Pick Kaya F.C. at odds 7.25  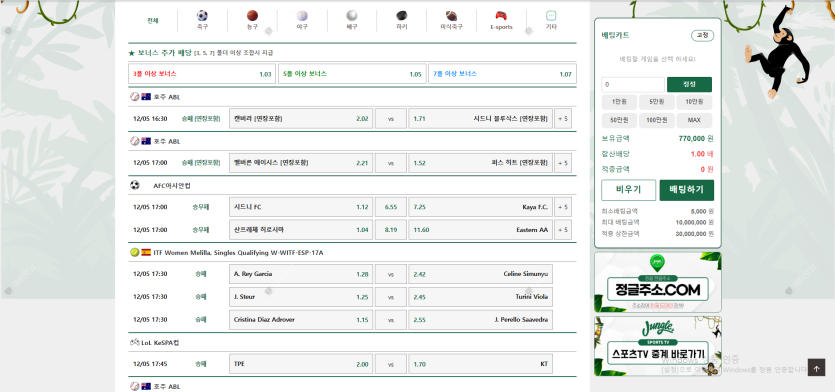[x=480, y=207]
